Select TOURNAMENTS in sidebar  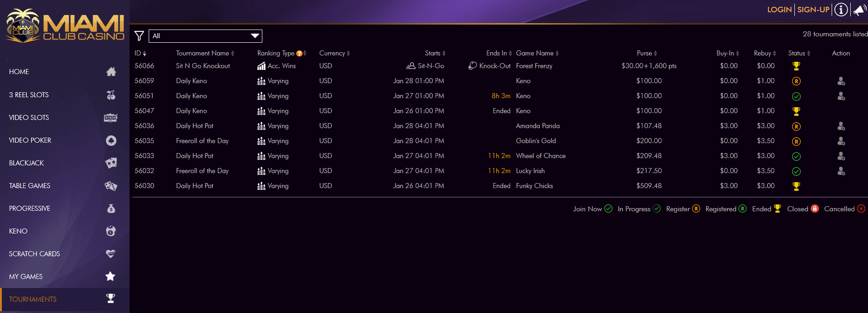click(65, 299)
